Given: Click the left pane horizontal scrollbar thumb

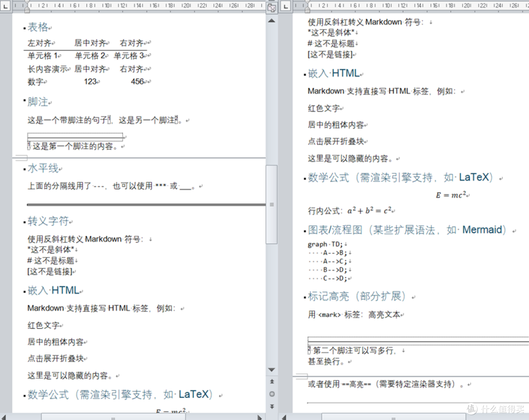Looking at the screenshot, I should (x=113, y=417).
